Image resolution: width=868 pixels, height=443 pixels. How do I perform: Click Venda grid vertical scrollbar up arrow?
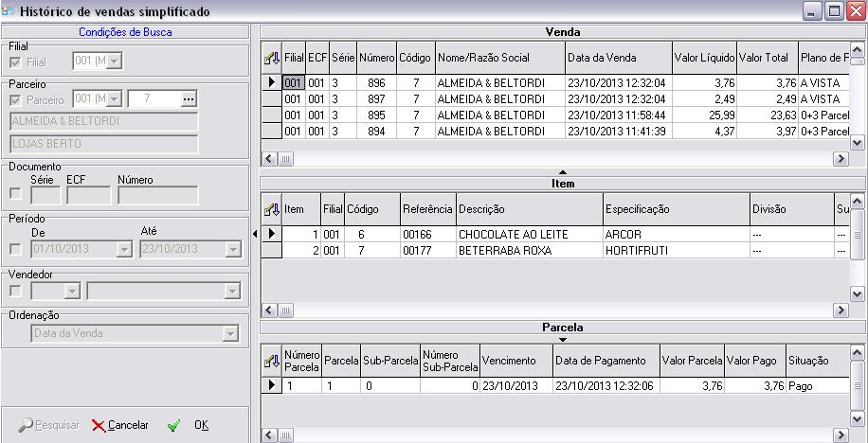857,50
